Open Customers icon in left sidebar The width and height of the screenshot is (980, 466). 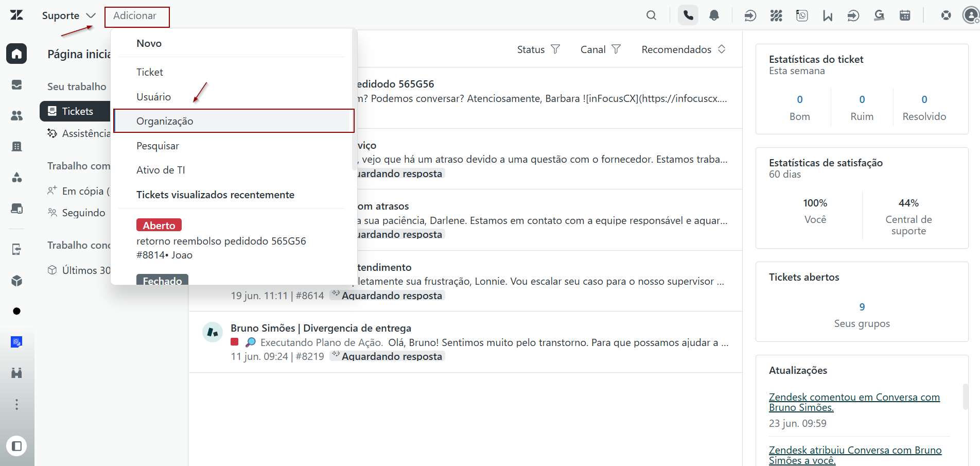coord(16,115)
